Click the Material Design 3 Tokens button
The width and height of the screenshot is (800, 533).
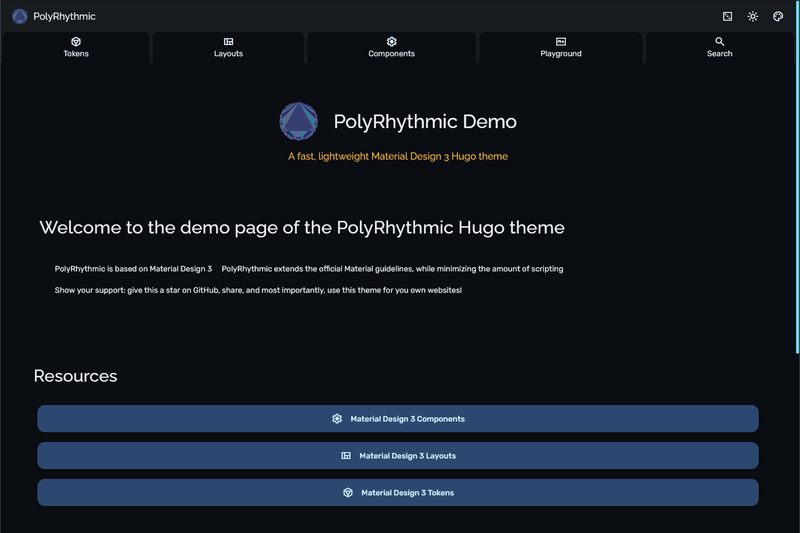[x=398, y=493]
